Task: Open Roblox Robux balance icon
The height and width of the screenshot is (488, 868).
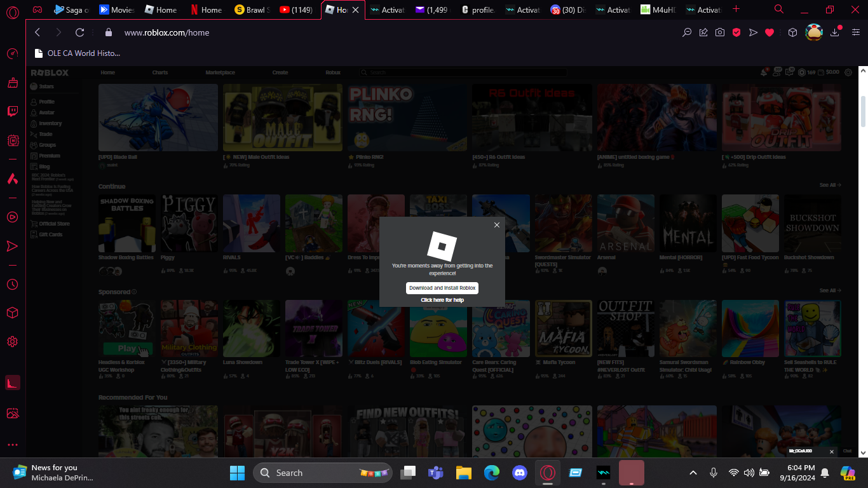Action: tap(802, 72)
